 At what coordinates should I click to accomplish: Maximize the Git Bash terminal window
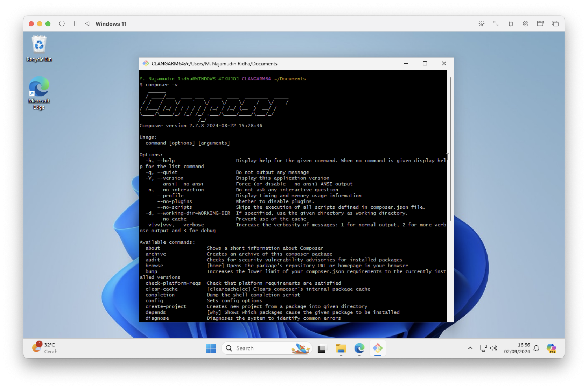425,63
